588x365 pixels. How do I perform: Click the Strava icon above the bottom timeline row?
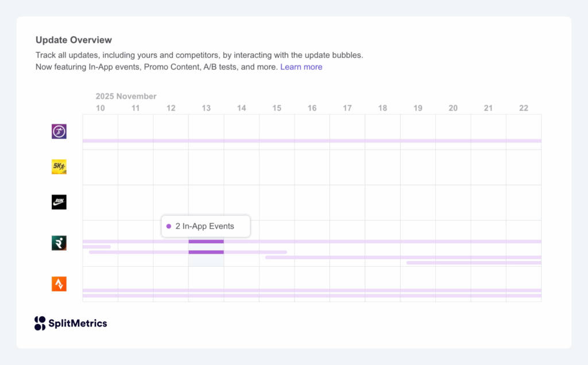tap(59, 283)
